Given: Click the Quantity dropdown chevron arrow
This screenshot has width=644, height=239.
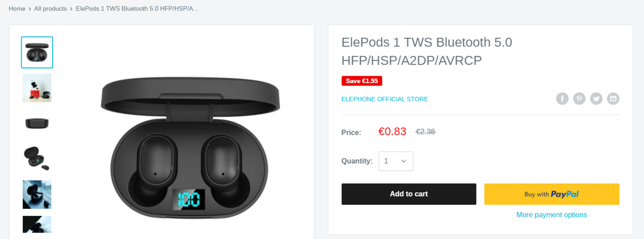Looking at the screenshot, I should [x=404, y=161].
